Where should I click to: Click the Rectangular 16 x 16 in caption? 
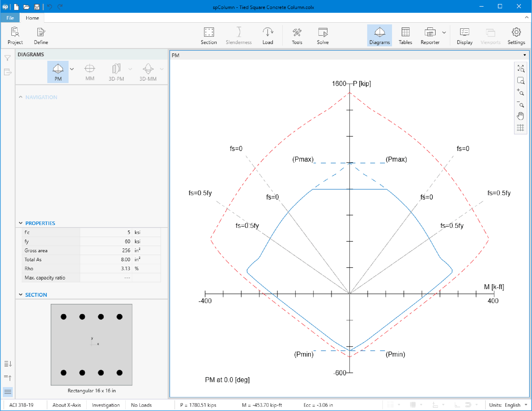click(92, 390)
